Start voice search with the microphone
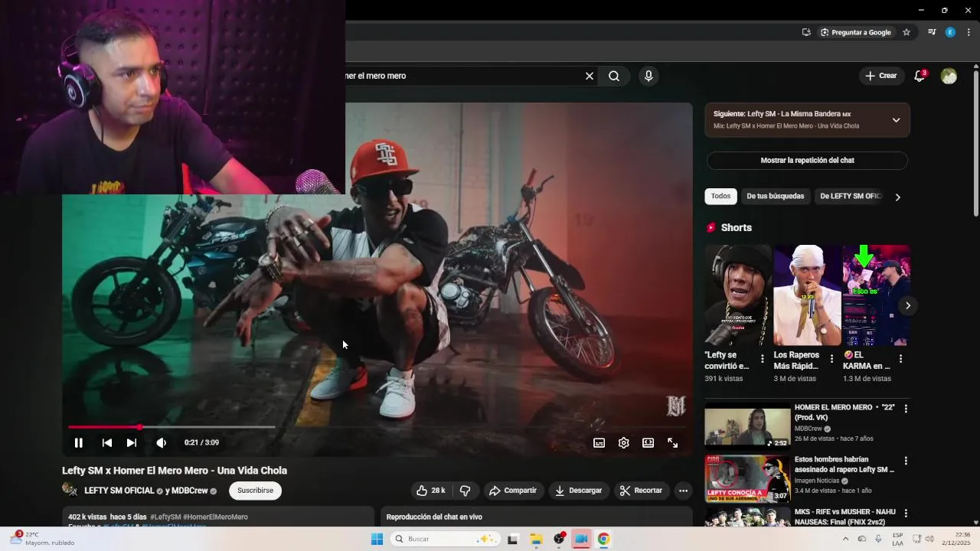The image size is (980, 551). [x=648, y=76]
